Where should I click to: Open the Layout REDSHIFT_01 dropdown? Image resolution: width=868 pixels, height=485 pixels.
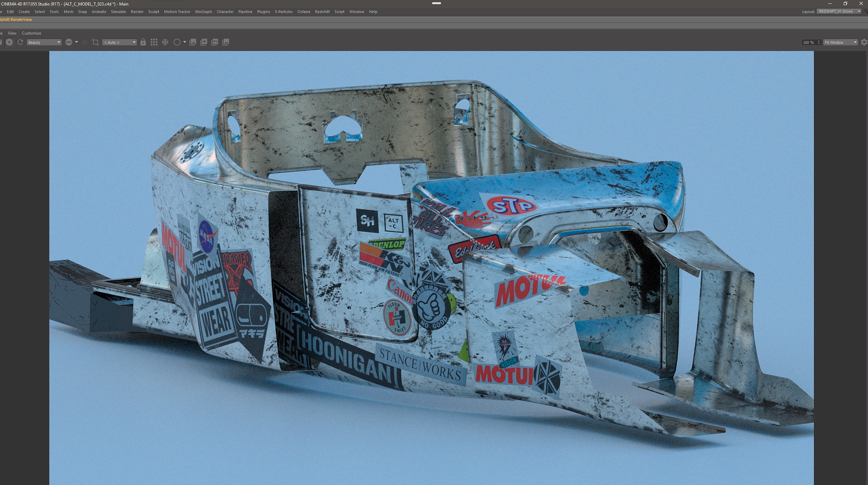839,11
